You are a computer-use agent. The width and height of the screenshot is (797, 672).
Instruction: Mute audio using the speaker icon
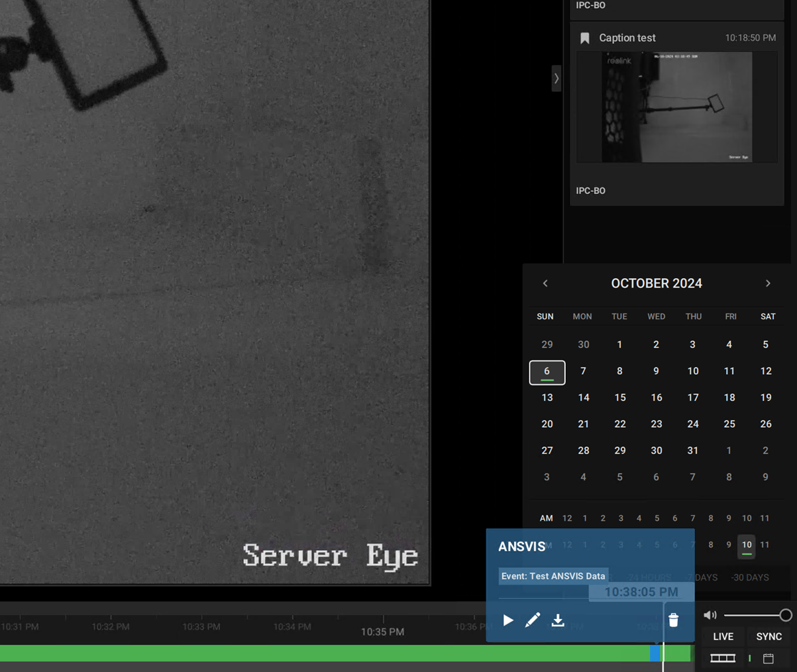click(710, 615)
